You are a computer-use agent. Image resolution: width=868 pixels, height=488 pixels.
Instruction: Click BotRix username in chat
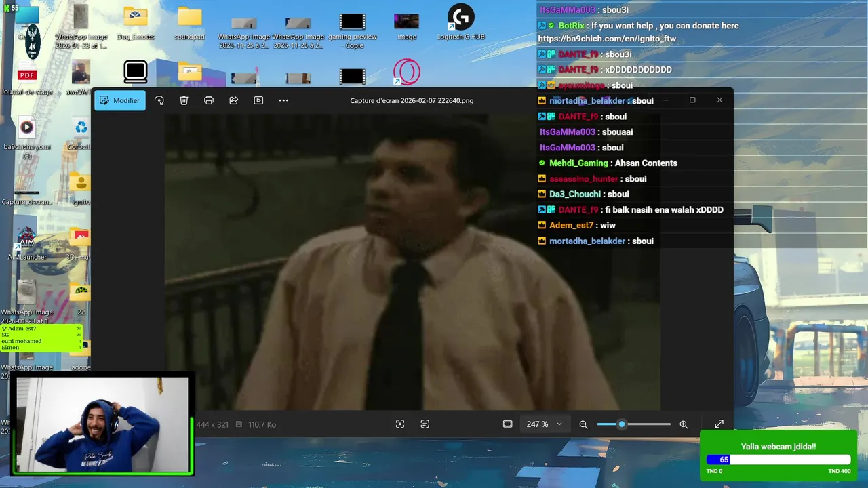click(572, 26)
